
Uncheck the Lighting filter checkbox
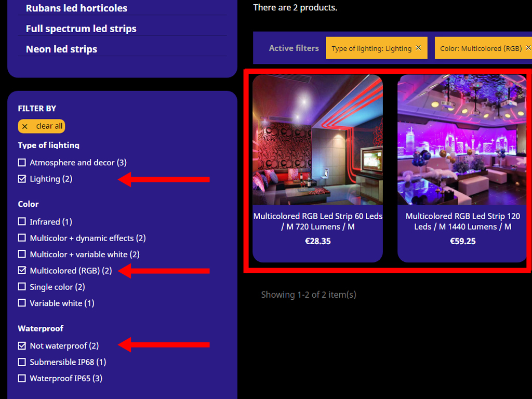tap(22, 179)
